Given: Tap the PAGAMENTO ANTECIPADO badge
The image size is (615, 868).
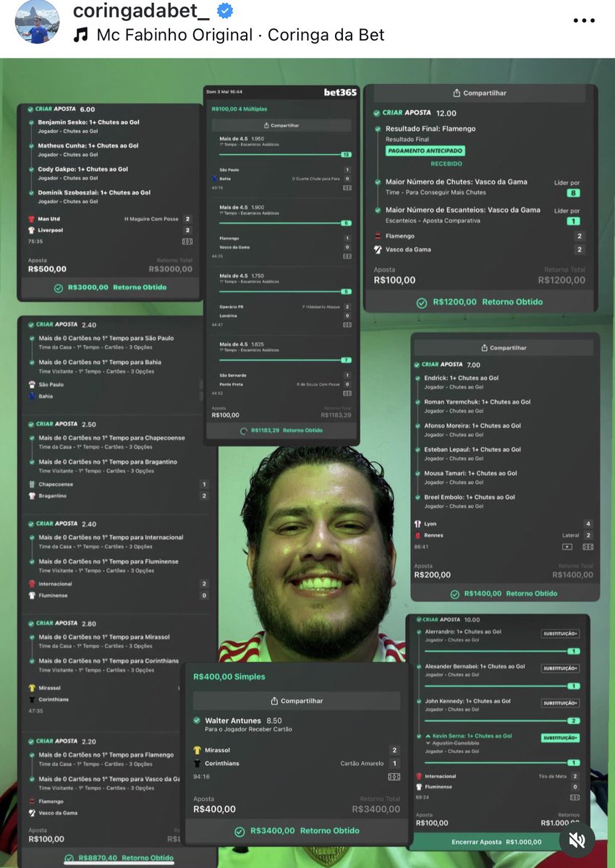Looking at the screenshot, I should (x=425, y=151).
